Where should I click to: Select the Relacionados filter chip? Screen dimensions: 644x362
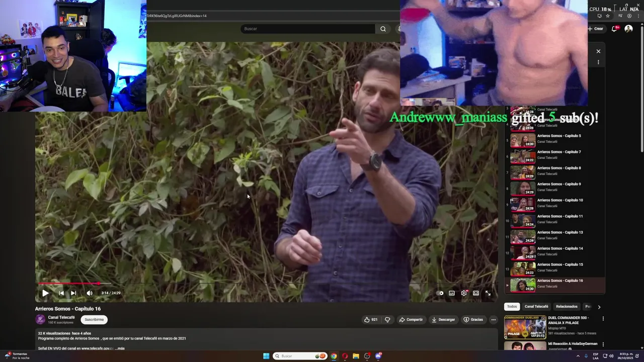pyautogui.click(x=567, y=307)
